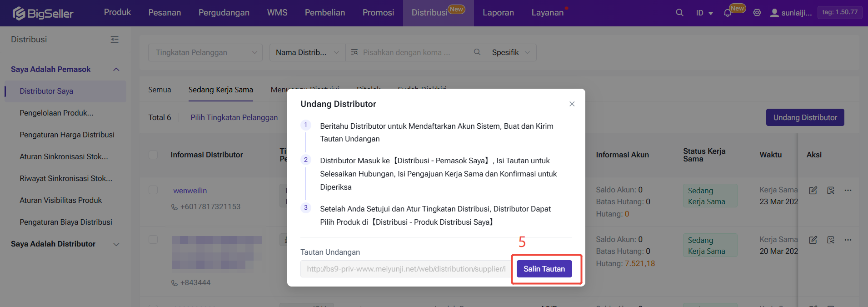Tick the wenweilin row checkbox
This screenshot has width=868, height=307.
pyautogui.click(x=153, y=190)
